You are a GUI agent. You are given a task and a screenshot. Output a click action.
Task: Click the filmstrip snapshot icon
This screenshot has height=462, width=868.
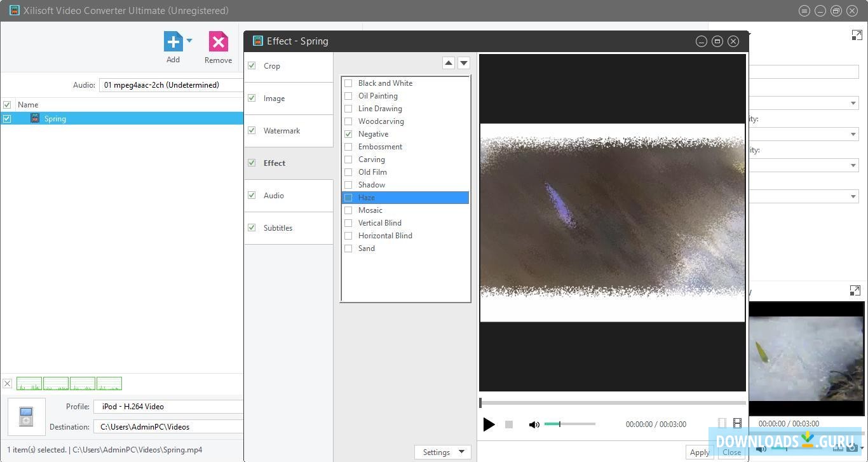click(x=737, y=423)
